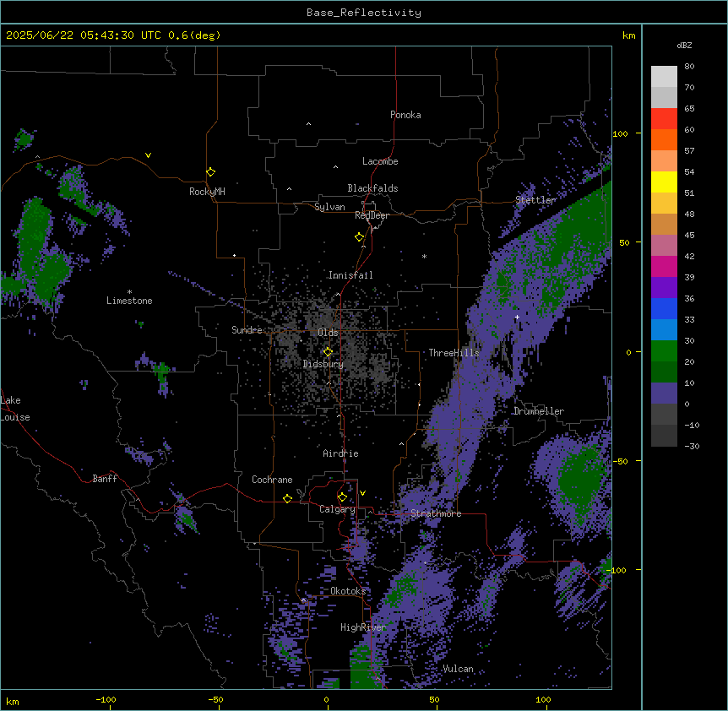Click the Cochrane label
This screenshot has height=711, width=728.
coord(272,480)
